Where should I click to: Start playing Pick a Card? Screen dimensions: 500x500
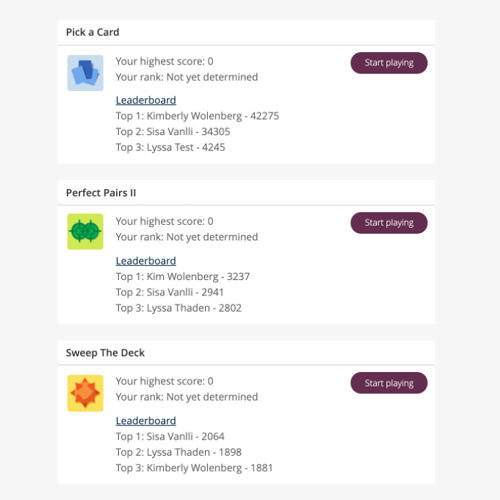click(x=389, y=63)
